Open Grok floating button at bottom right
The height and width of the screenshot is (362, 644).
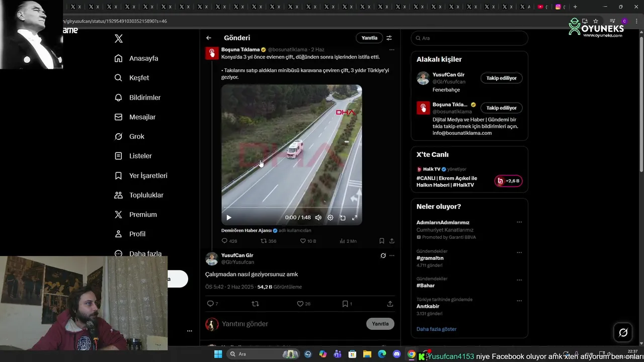(x=623, y=332)
